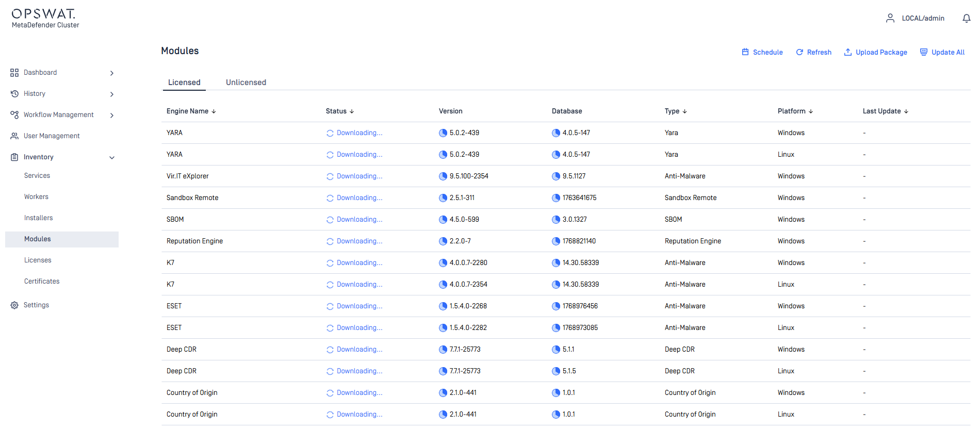Click the user profile icon
Image resolution: width=980 pixels, height=430 pixels.
point(890,19)
